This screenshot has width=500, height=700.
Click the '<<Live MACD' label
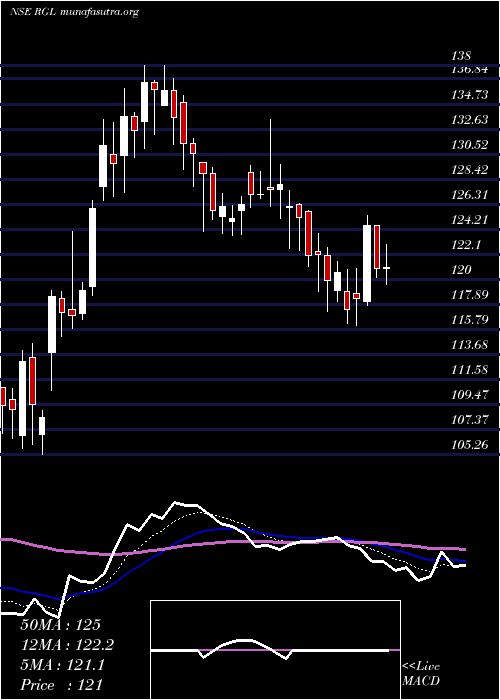421,673
